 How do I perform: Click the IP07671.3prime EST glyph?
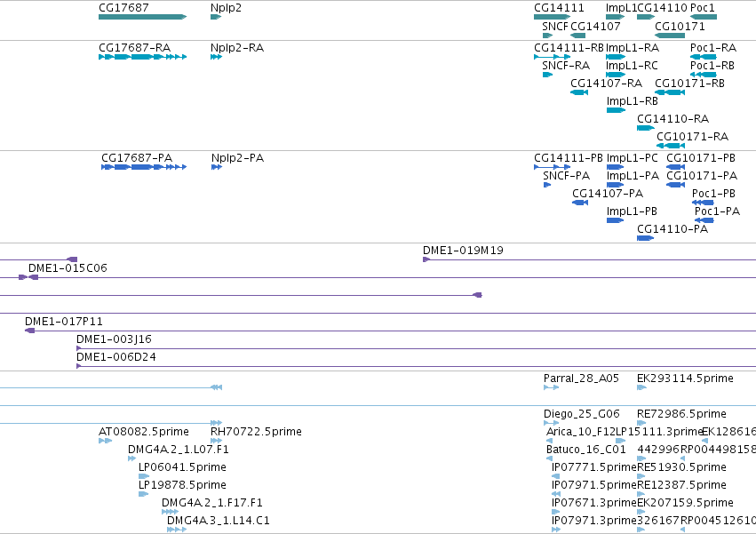[555, 512]
